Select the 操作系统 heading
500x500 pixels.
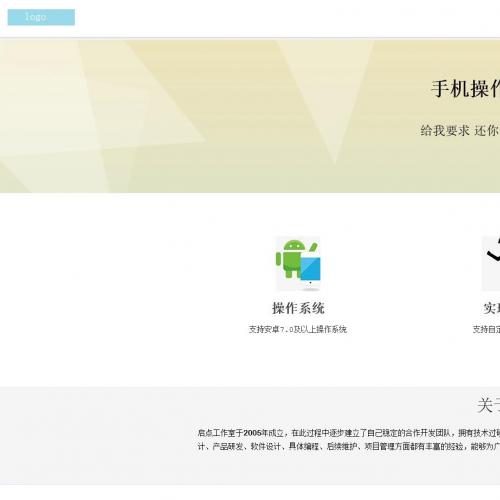[298, 308]
